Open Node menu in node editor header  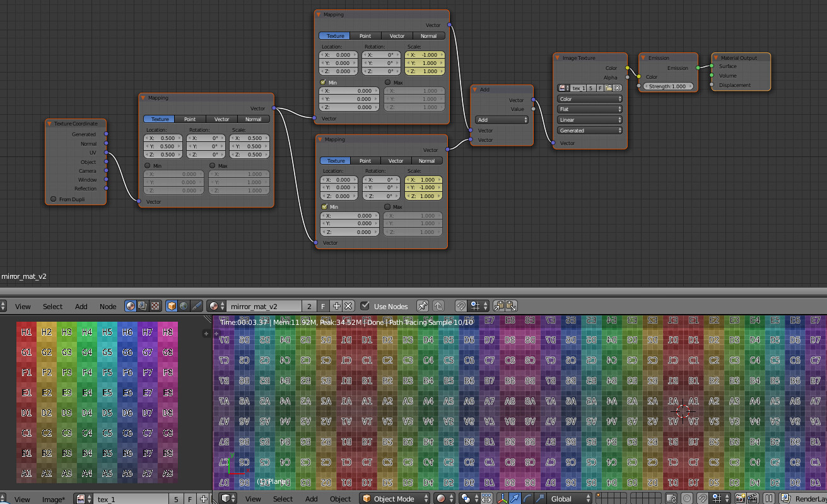pyautogui.click(x=108, y=307)
